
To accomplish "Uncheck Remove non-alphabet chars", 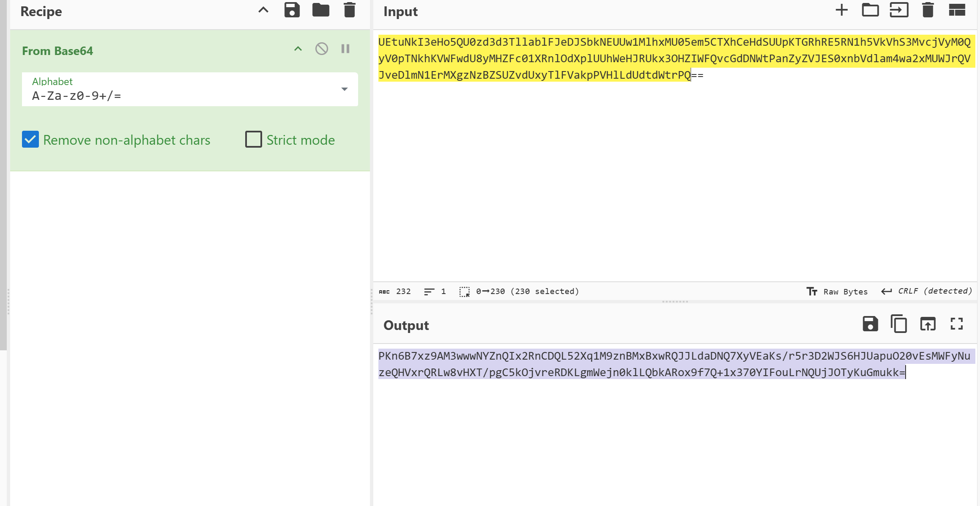I will (x=30, y=140).
